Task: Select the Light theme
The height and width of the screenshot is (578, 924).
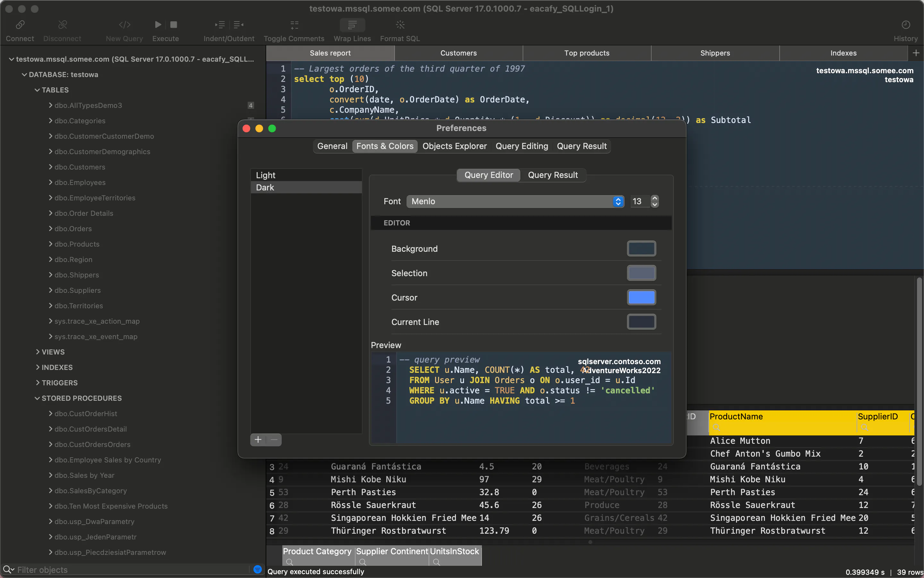Action: [306, 175]
